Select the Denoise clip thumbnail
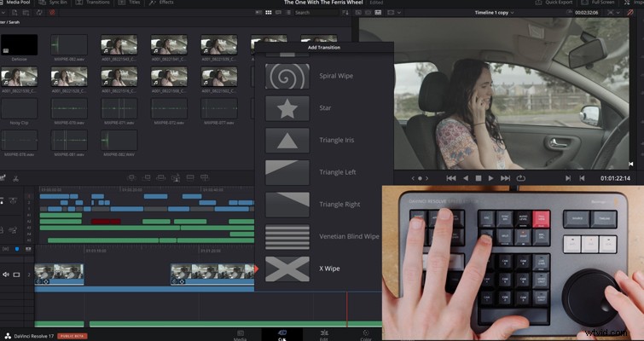This screenshot has width=644, height=341. [20, 44]
